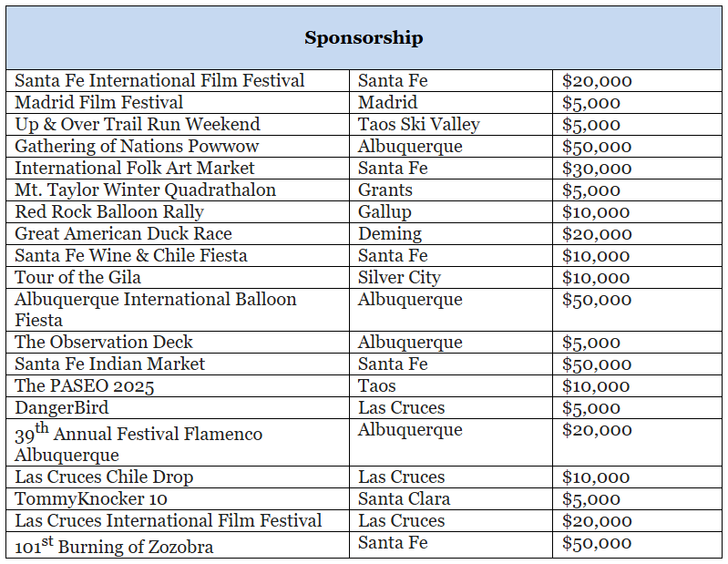Screen dimensions: 728x564
Task: Click the $30,000 sponsorship amount
Action: pyautogui.click(x=597, y=169)
